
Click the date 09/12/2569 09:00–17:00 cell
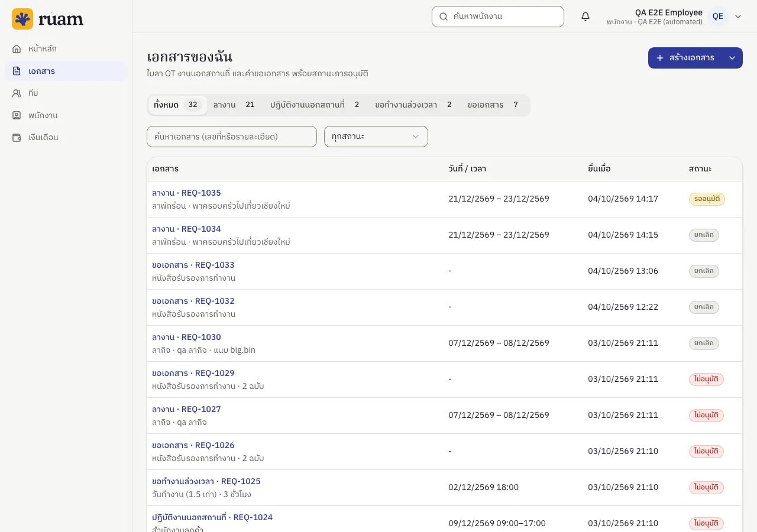pos(497,524)
